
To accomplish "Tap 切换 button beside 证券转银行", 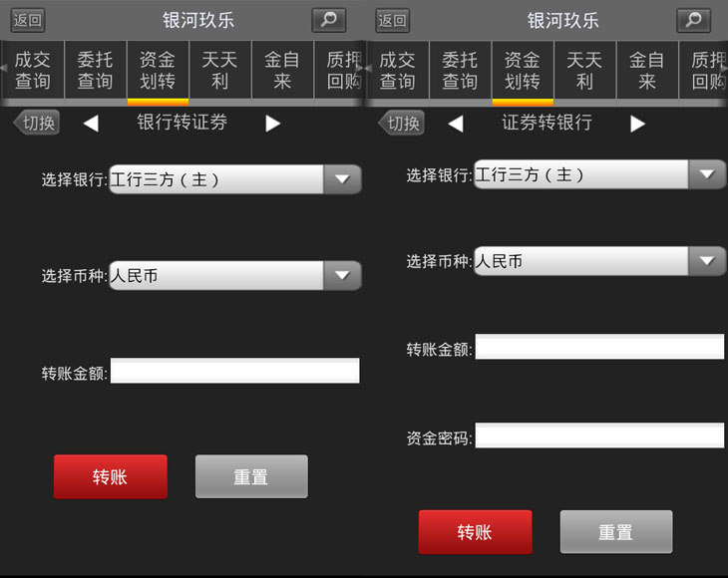I will (x=402, y=123).
